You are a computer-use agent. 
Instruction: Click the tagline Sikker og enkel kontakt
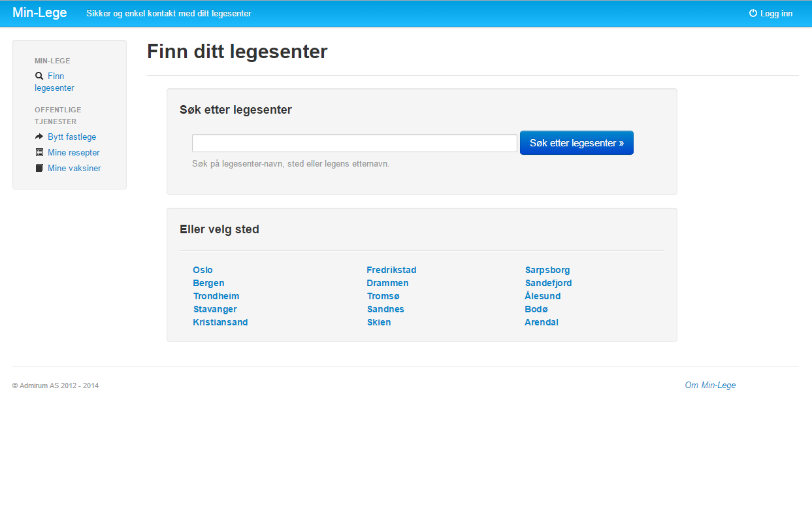[x=169, y=14]
